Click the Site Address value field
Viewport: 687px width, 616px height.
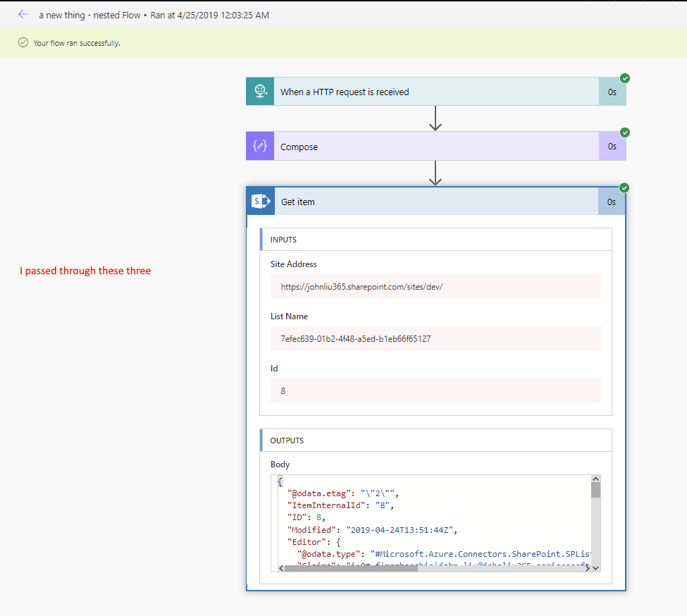pos(435,287)
